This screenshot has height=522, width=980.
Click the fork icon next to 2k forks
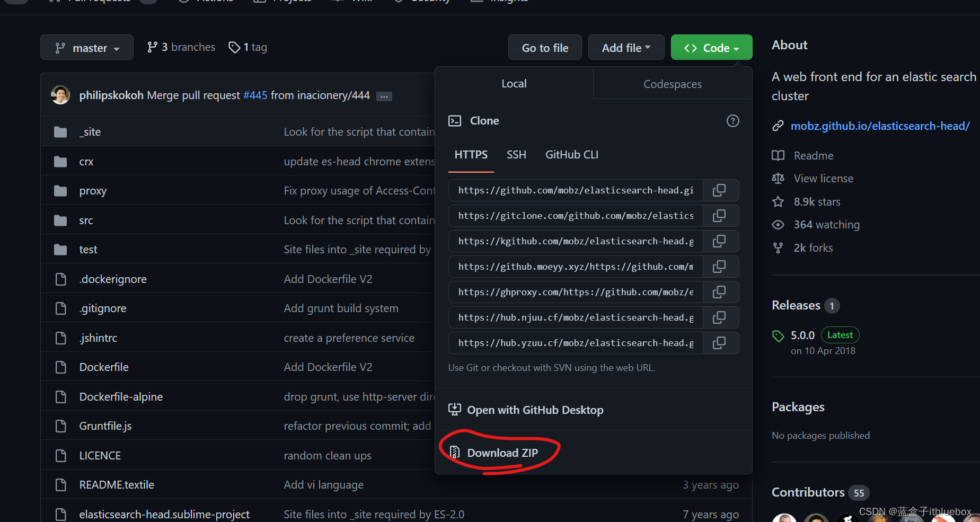coord(778,248)
